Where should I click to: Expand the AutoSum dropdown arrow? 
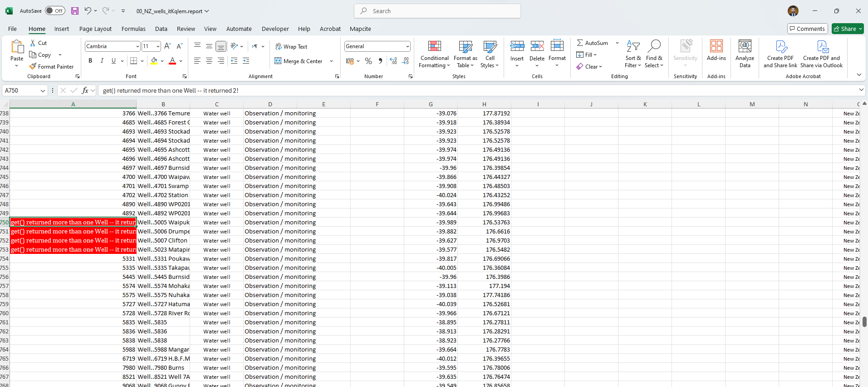617,43
